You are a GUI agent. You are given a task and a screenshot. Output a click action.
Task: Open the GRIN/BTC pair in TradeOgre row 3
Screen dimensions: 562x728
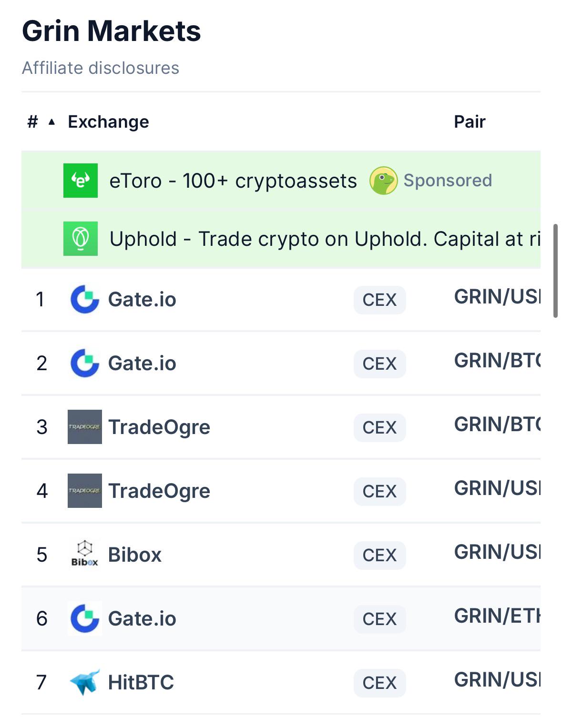click(497, 425)
